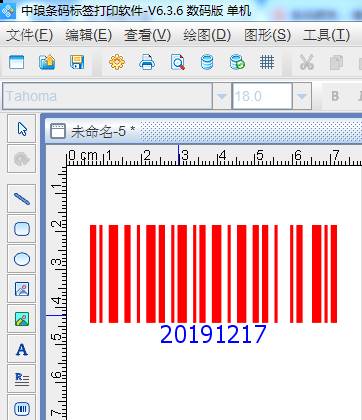Open the 文件(F) menu

[x=29, y=35]
